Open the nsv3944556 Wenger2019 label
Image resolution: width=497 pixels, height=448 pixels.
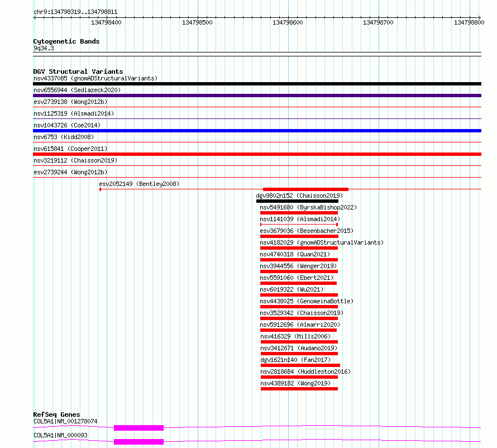298,266
